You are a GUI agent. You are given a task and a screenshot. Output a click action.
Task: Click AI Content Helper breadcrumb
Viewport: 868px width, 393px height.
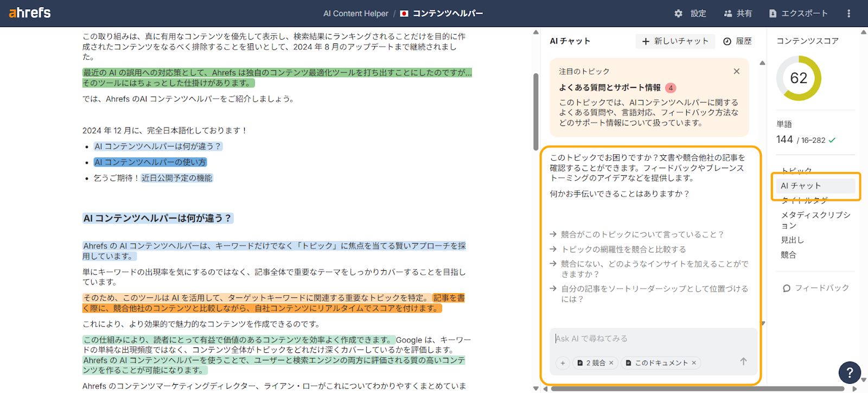(356, 14)
